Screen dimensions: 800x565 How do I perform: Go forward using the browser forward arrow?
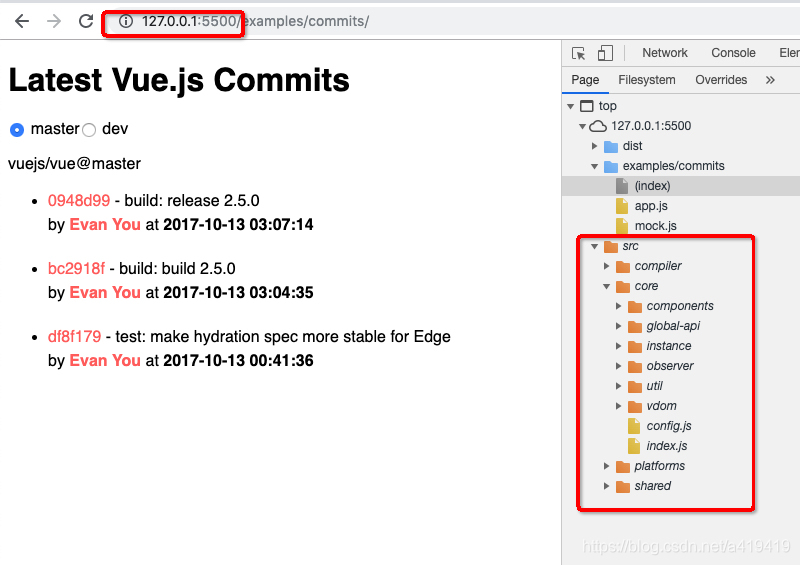pos(54,21)
